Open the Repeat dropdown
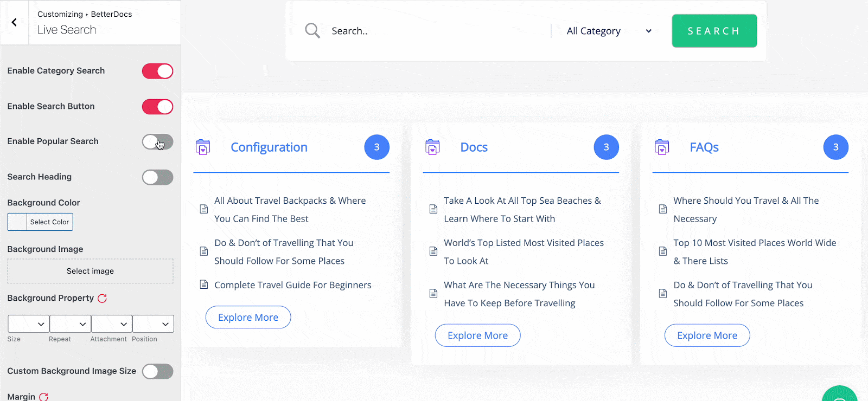The width and height of the screenshot is (868, 401). click(70, 324)
